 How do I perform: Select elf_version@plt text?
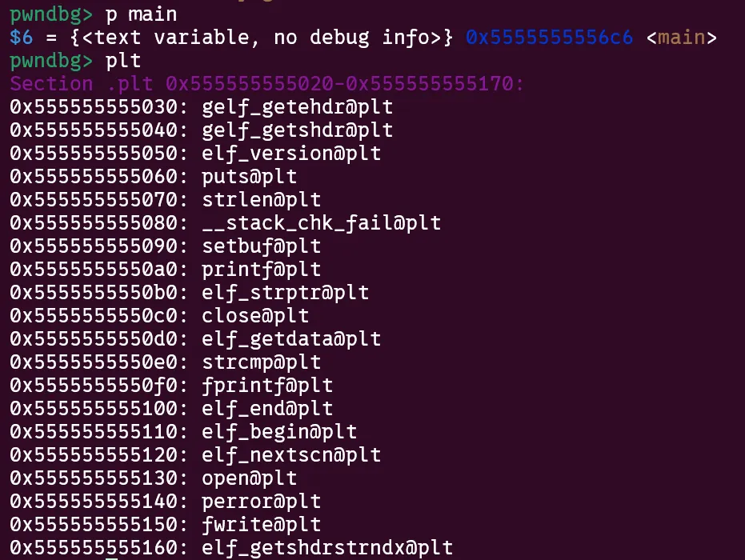coord(291,154)
